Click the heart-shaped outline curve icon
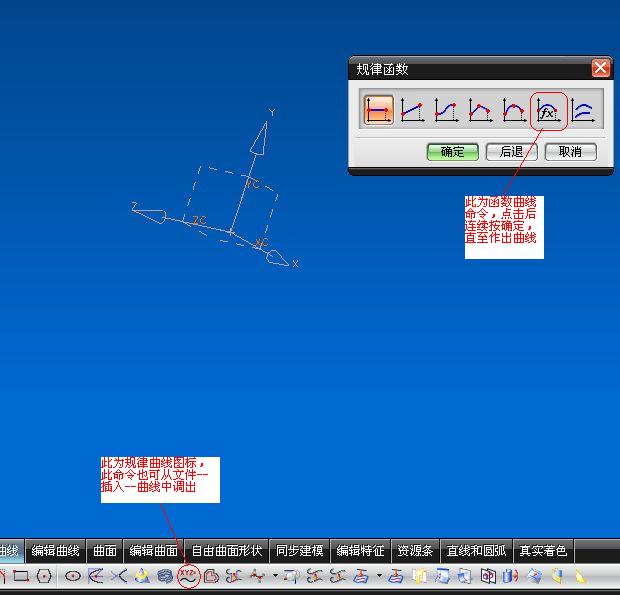The width and height of the screenshot is (620, 595). (x=211, y=576)
